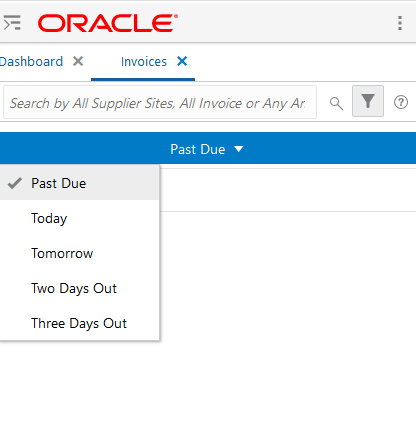This screenshot has width=416, height=421.
Task: Select Tomorrow from the due date list
Action: click(x=79, y=253)
